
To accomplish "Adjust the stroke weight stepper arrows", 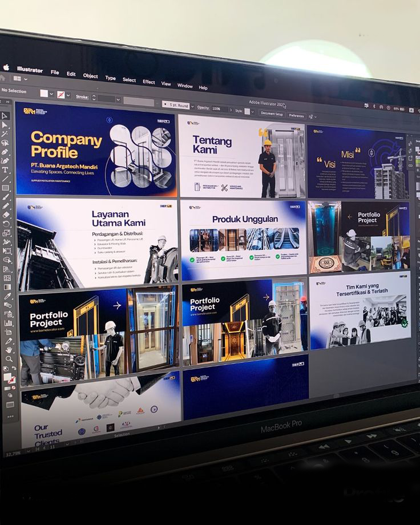I will (x=94, y=98).
